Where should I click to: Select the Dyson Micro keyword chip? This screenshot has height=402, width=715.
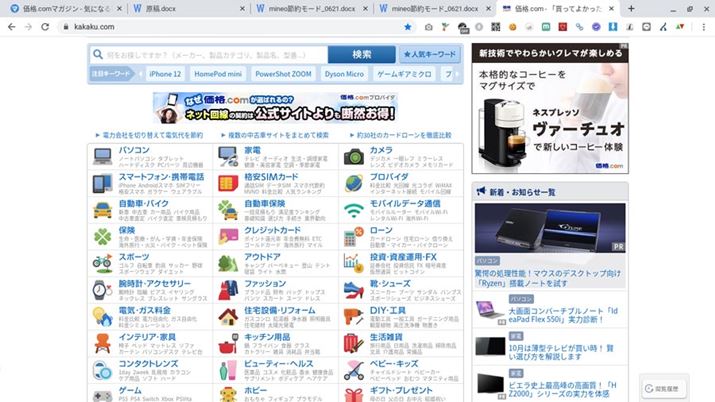pos(344,74)
